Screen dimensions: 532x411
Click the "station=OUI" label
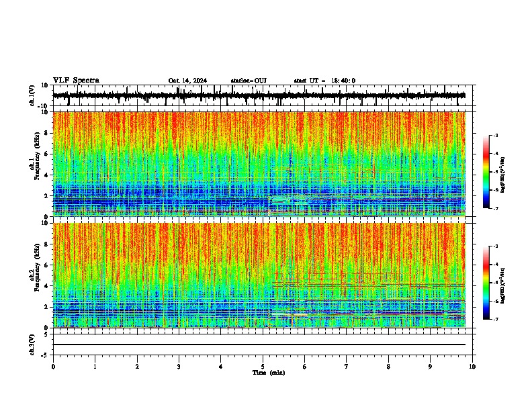coord(249,81)
